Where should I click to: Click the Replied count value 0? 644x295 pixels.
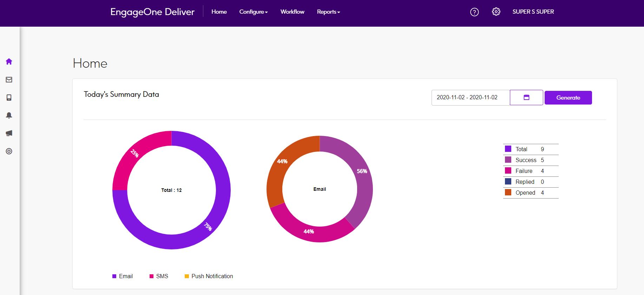pos(543,182)
